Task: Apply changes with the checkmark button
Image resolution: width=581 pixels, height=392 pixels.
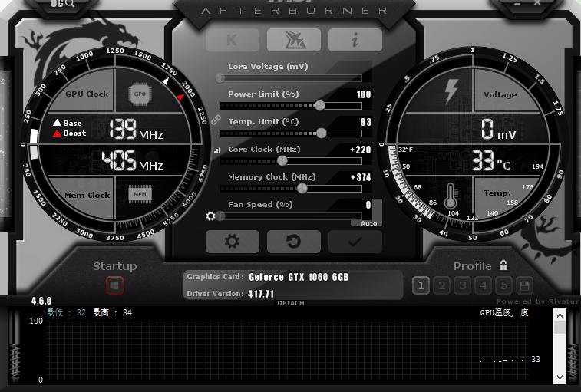Action: (355, 242)
